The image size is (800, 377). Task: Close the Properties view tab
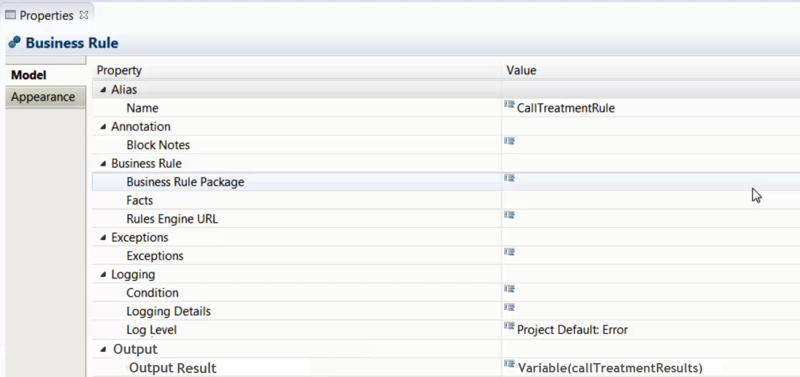click(84, 16)
